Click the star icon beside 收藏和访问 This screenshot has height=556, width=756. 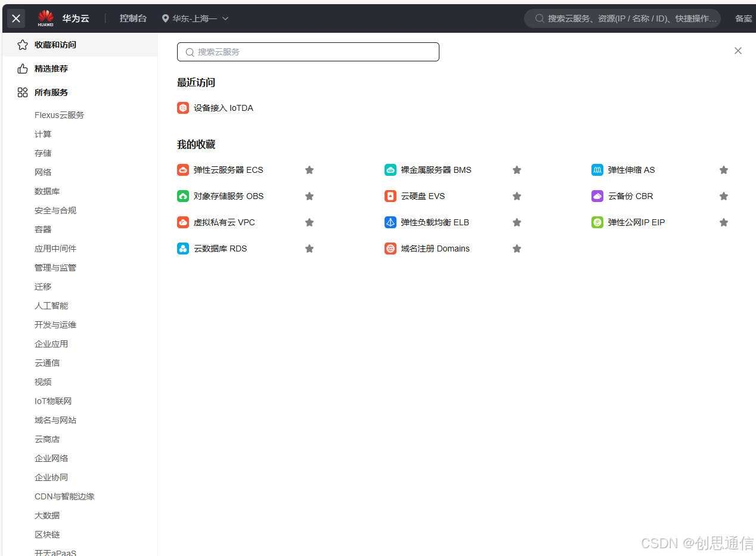tap(23, 45)
